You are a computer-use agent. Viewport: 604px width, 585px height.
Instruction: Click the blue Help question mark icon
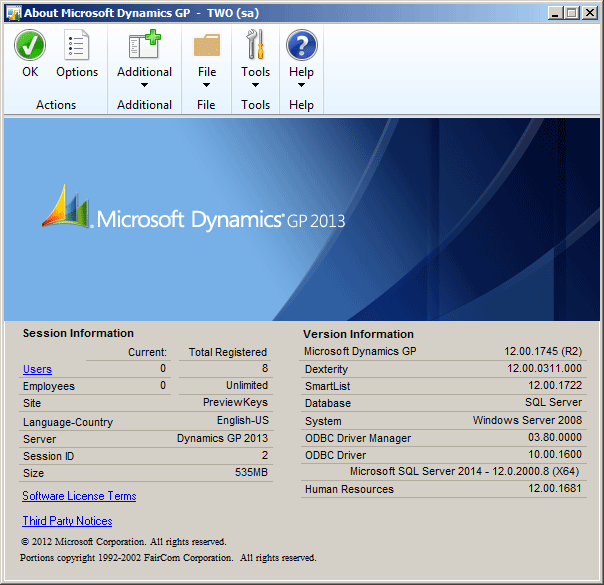point(302,45)
